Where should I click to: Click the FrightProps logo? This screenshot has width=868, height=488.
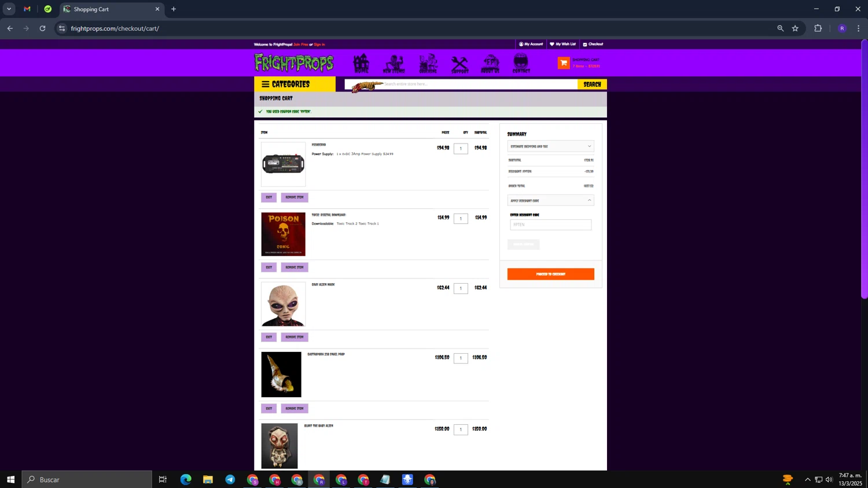[294, 63]
